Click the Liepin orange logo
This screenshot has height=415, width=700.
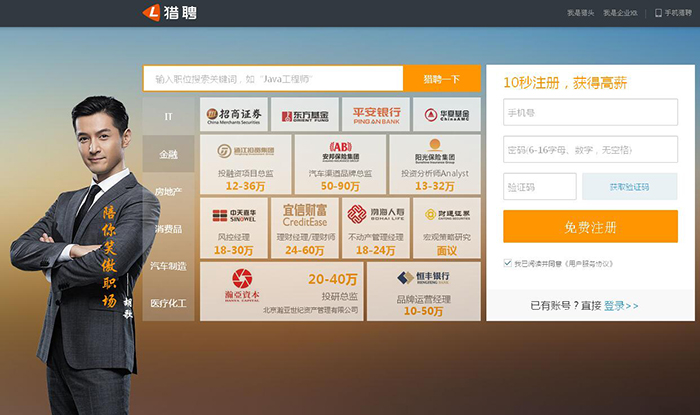coord(170,12)
